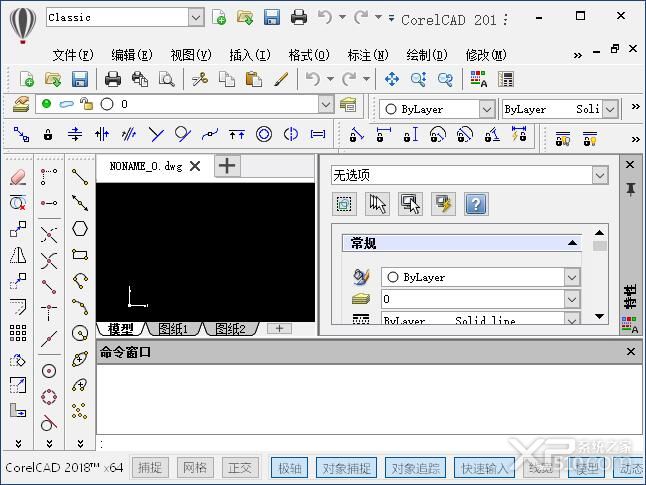Select the Rectangle drawing tool
This screenshot has height=485, width=646.
(x=80, y=255)
